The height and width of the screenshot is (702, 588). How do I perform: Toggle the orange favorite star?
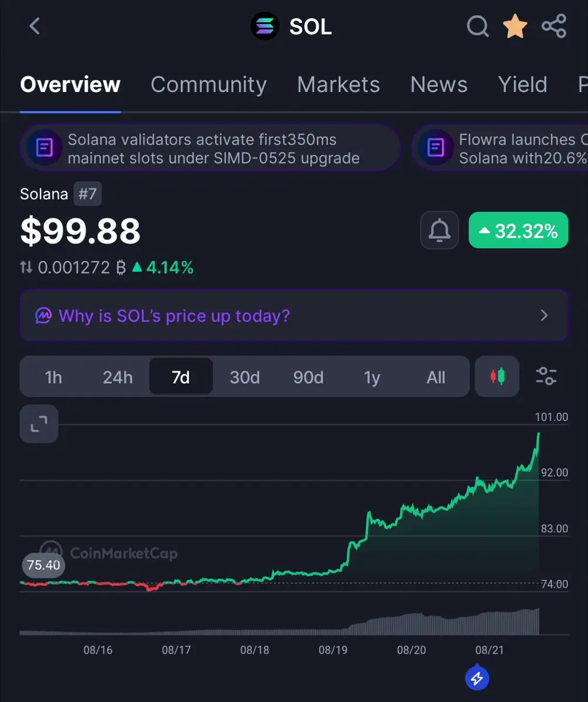tap(515, 26)
